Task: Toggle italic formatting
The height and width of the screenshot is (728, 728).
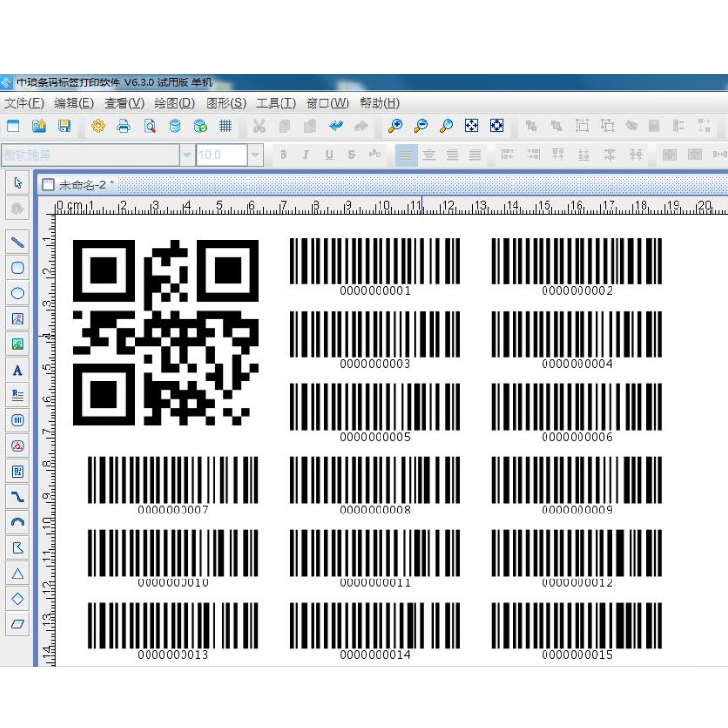Action: click(306, 154)
